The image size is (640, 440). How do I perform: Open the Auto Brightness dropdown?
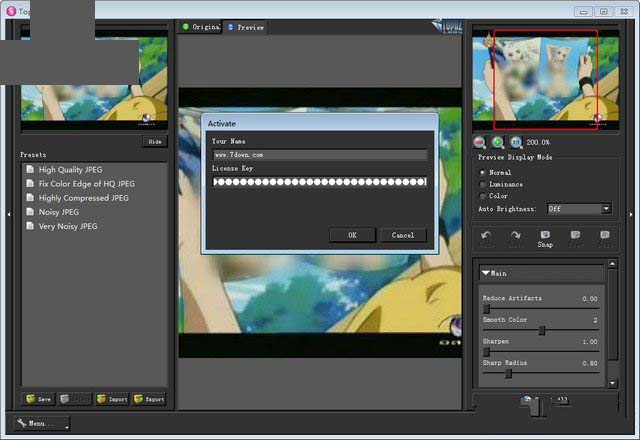coord(579,209)
